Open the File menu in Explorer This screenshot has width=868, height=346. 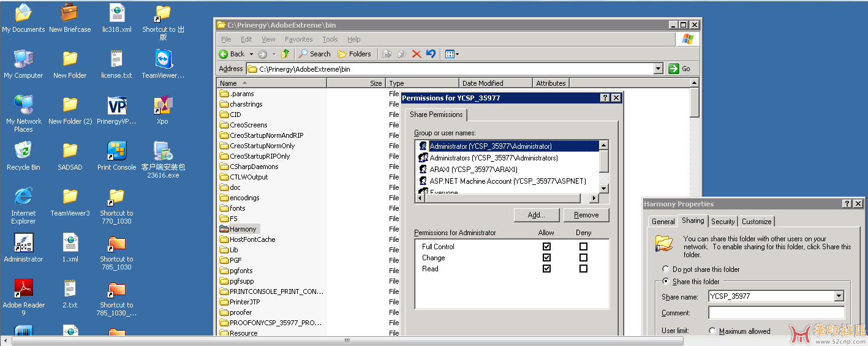(x=226, y=39)
